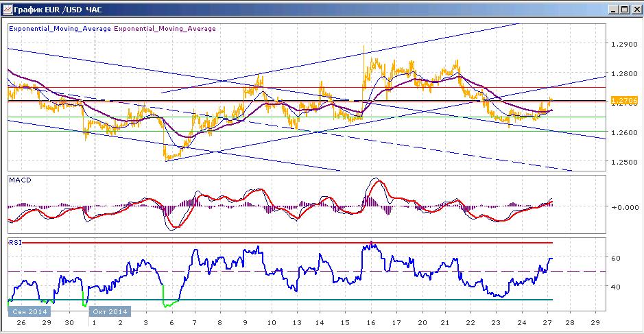Click date label 20 on time axis

point(422,323)
